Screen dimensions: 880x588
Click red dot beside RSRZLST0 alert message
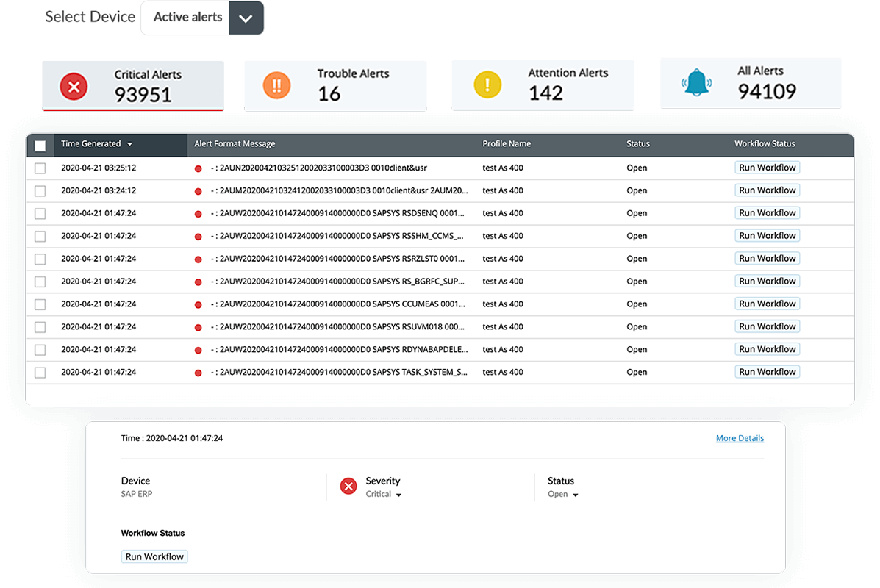[x=198, y=259]
